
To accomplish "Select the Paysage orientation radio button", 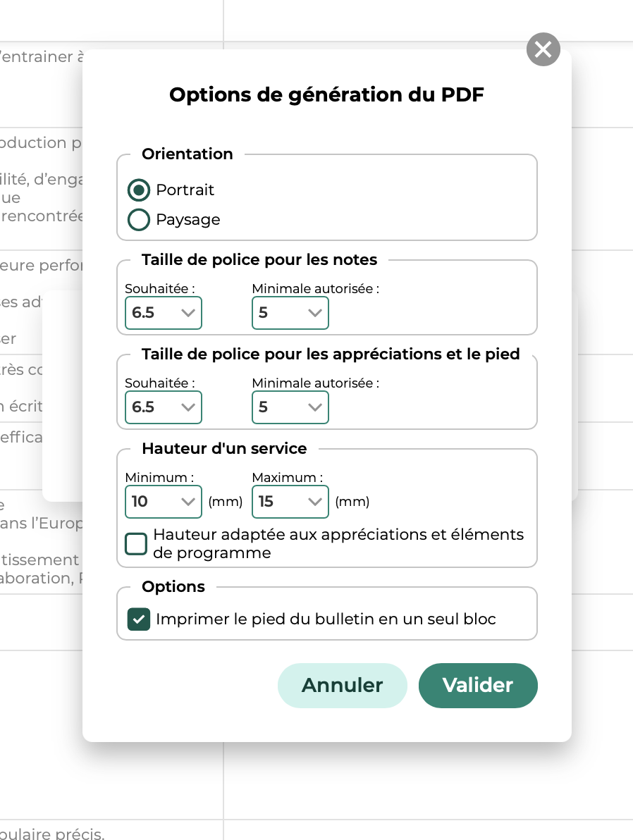I will 139,220.
